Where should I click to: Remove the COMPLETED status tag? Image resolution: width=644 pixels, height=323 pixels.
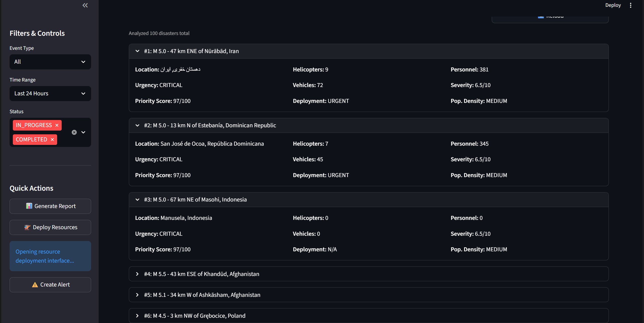(52, 140)
